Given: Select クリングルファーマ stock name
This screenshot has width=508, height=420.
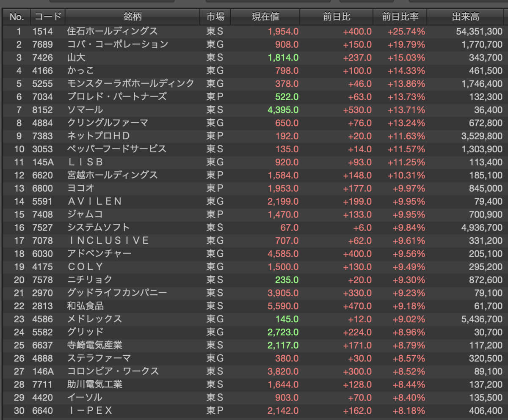Looking at the screenshot, I should point(108,123).
